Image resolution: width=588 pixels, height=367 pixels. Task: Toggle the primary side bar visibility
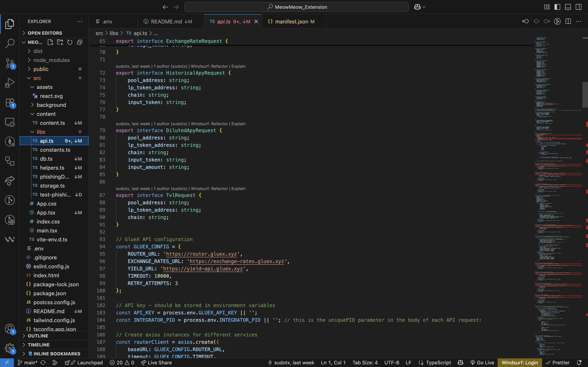pos(557,7)
